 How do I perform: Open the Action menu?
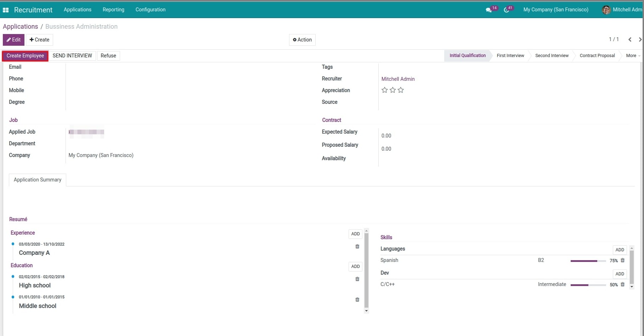302,40
